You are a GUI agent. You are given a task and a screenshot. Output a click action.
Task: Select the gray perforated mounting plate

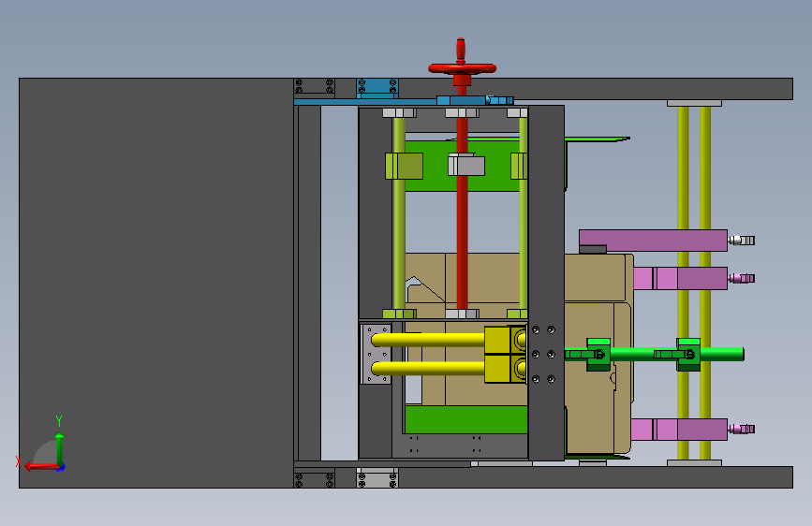[x=376, y=354]
